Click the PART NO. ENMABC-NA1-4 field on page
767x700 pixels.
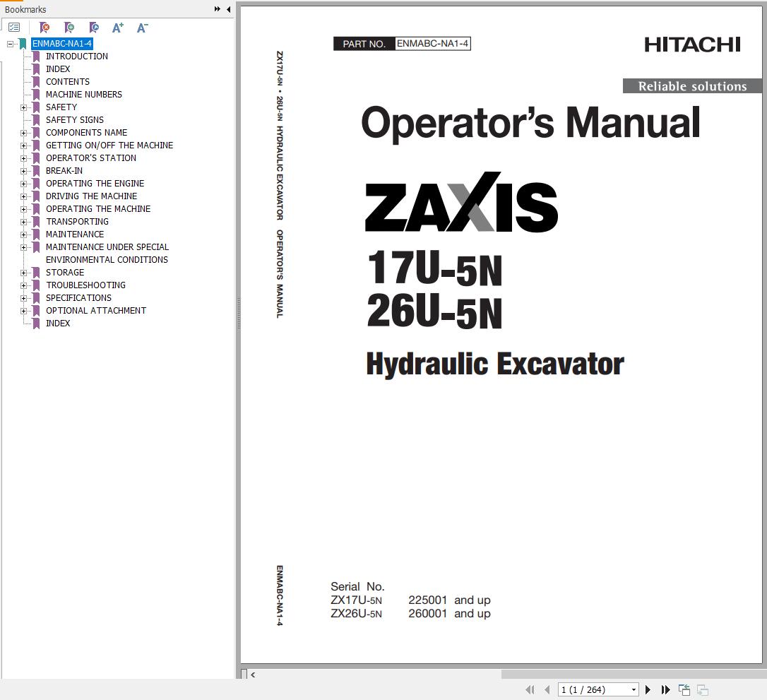click(402, 44)
